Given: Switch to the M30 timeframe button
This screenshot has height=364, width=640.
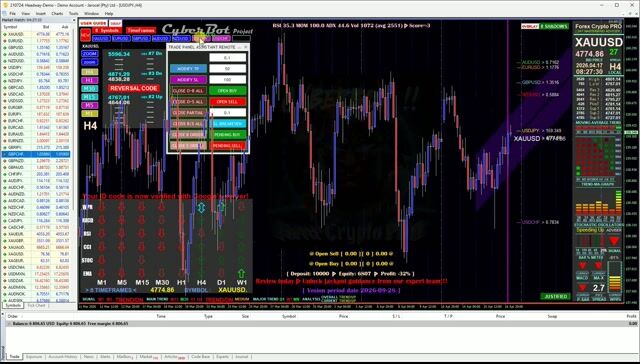Looking at the screenshot, I should click(90, 89).
